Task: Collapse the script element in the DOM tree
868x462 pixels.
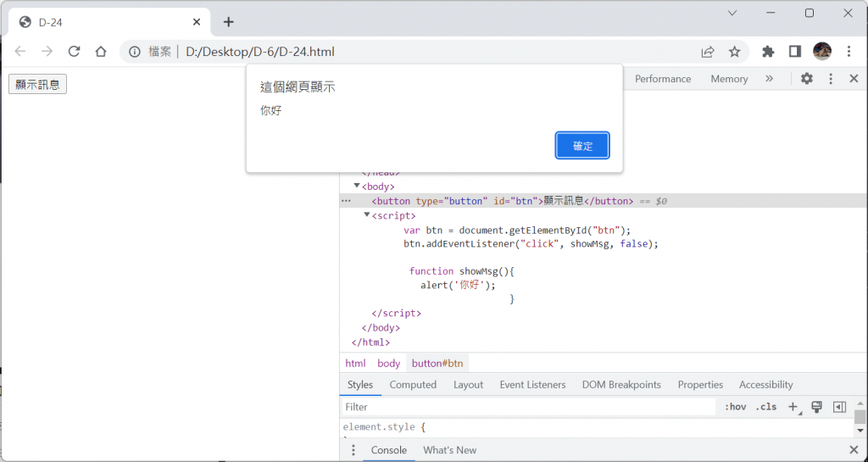Action: pos(366,214)
